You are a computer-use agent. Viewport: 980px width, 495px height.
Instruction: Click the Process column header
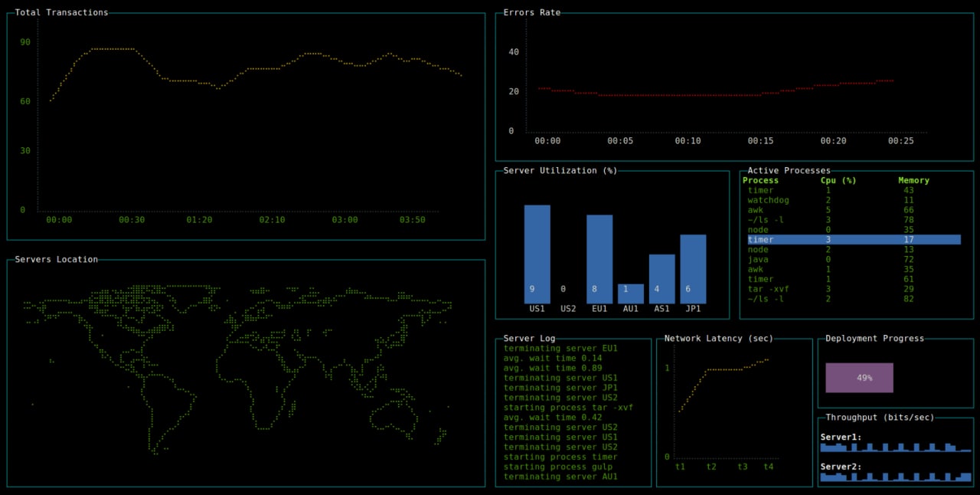[x=760, y=181]
